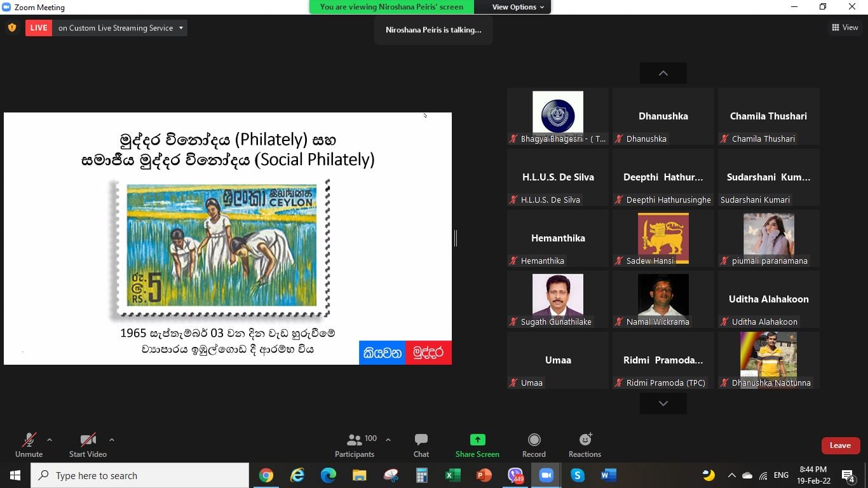Select the Dhanushka Naotunna photo tile
This screenshot has width=868, height=488.
[769, 360]
